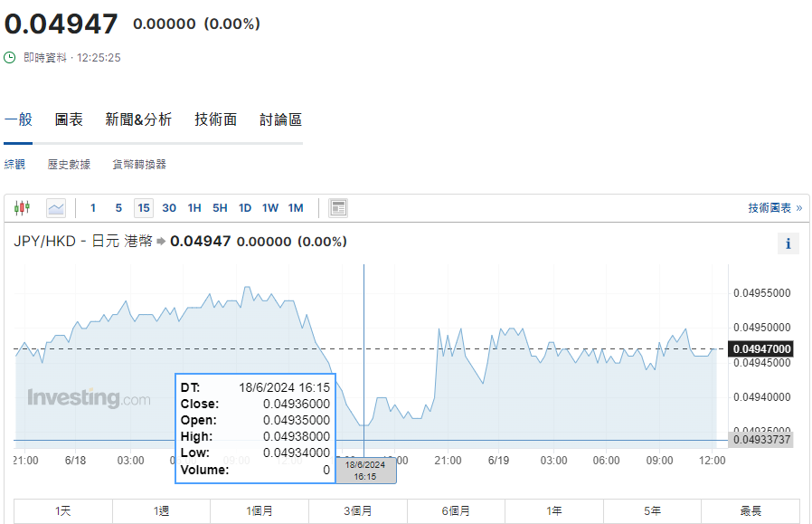Switch interval to 1H
This screenshot has width=812, height=524.
[194, 208]
